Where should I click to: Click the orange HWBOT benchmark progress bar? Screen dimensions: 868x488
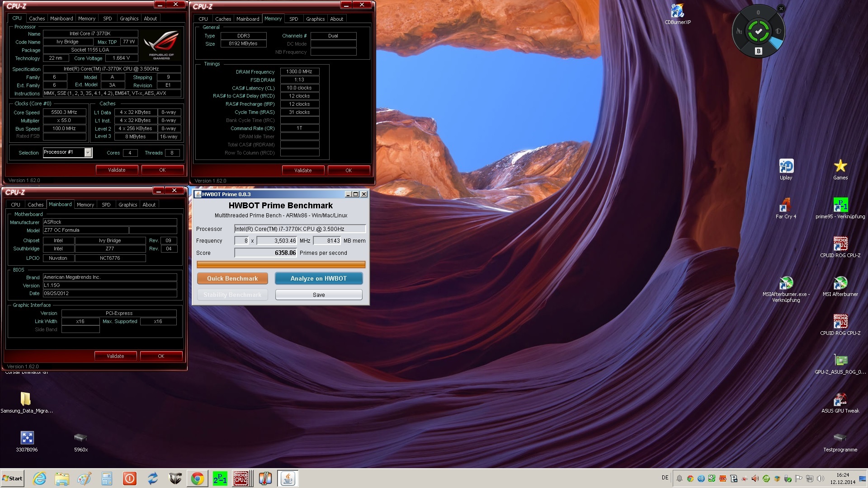[x=281, y=264]
